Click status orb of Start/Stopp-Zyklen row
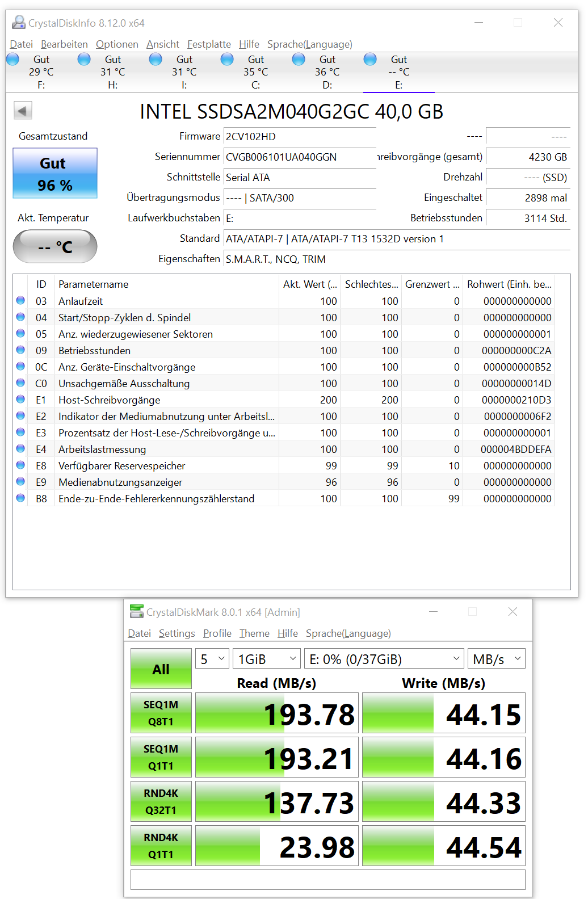This screenshot has width=588, height=899. [20, 317]
